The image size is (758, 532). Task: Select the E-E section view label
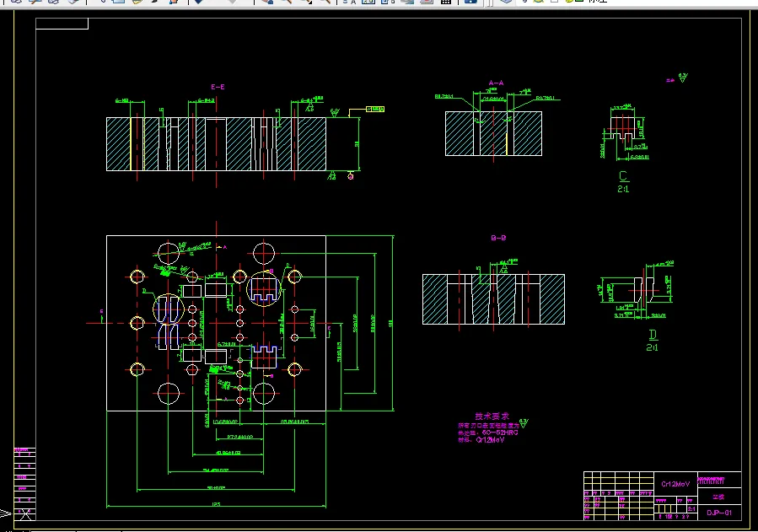tap(218, 87)
